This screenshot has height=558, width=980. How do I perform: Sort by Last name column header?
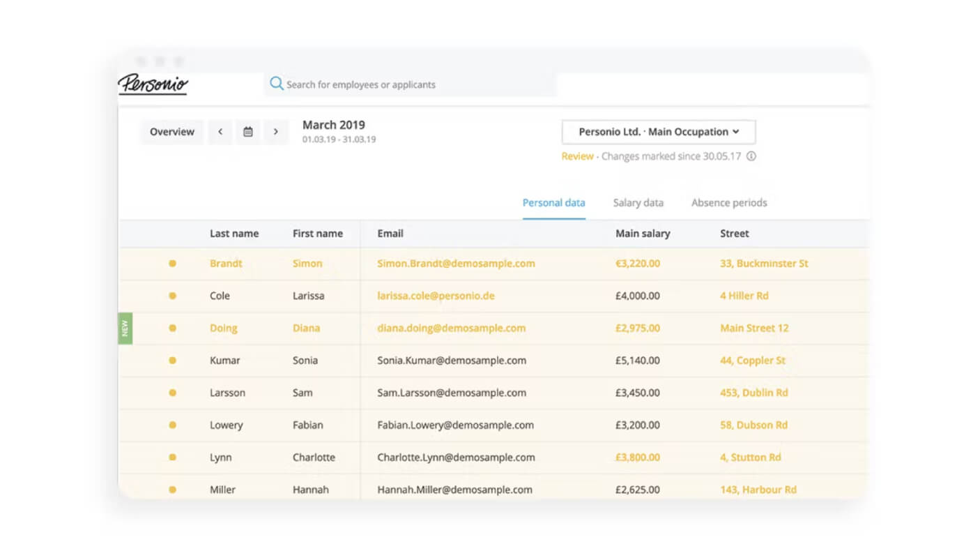(x=234, y=234)
